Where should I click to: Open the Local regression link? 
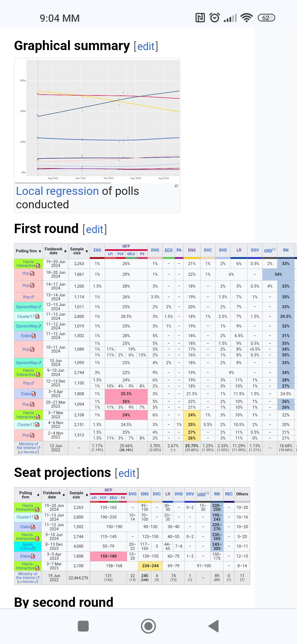click(x=57, y=191)
